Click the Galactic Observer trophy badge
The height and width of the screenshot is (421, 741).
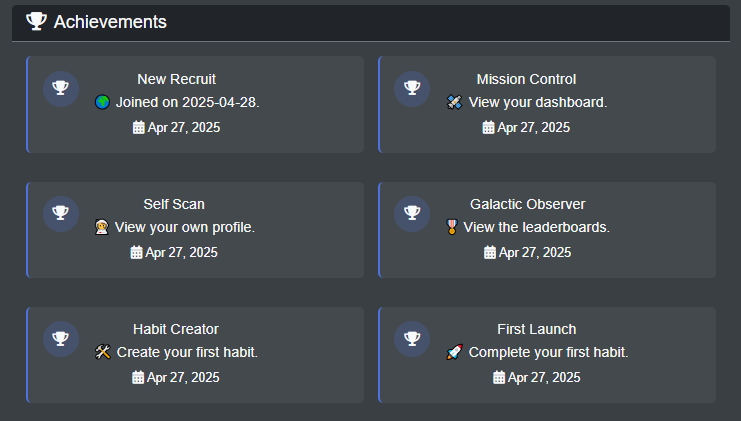click(x=412, y=213)
